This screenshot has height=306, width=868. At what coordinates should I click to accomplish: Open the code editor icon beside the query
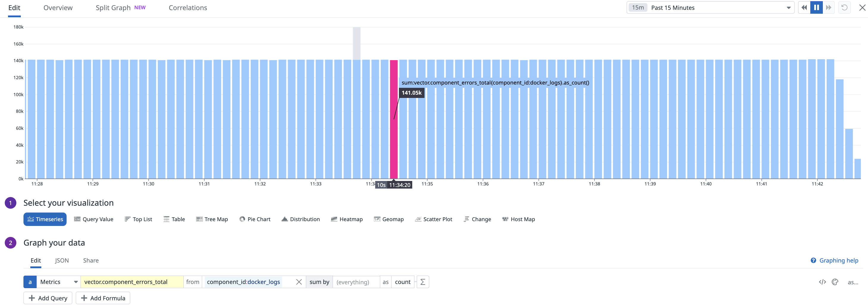823,282
